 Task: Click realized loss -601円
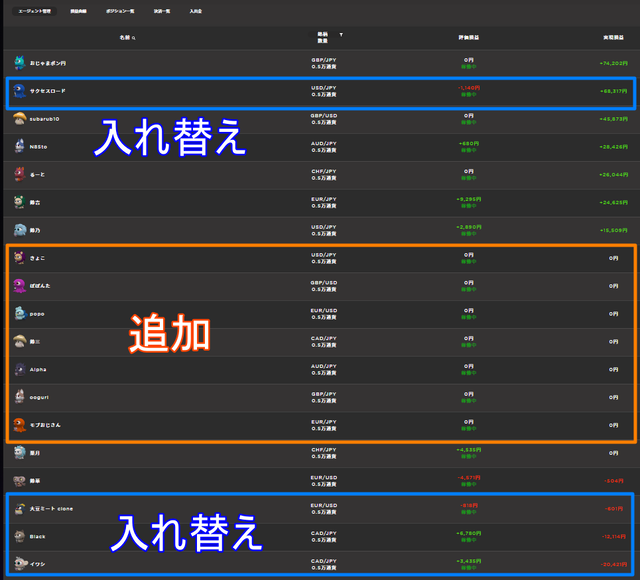click(613, 509)
